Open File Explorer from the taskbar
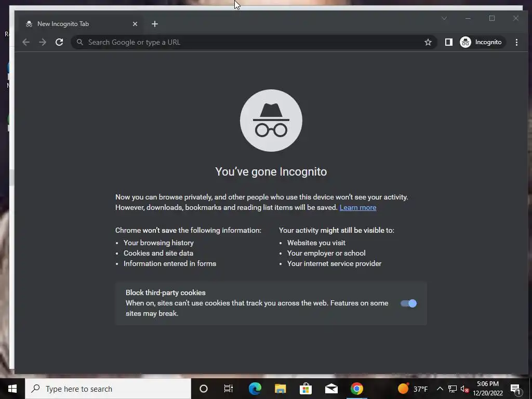 click(x=280, y=389)
